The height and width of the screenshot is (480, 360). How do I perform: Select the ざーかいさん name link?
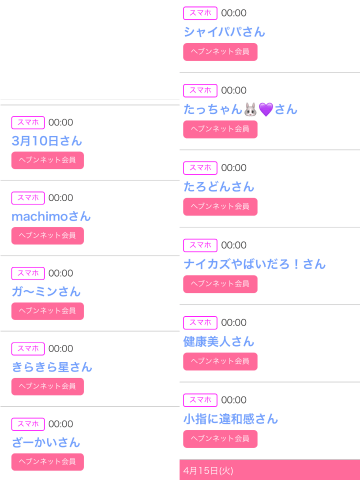46,442
